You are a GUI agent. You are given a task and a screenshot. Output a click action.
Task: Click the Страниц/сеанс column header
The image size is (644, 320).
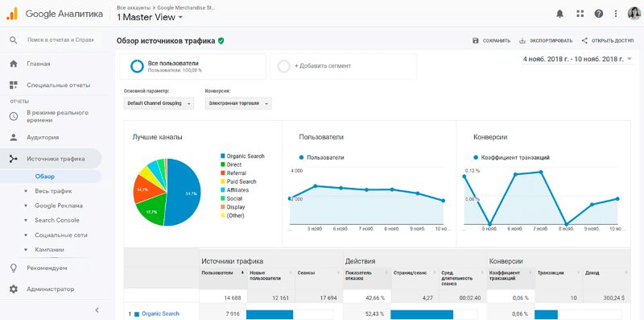click(410, 272)
